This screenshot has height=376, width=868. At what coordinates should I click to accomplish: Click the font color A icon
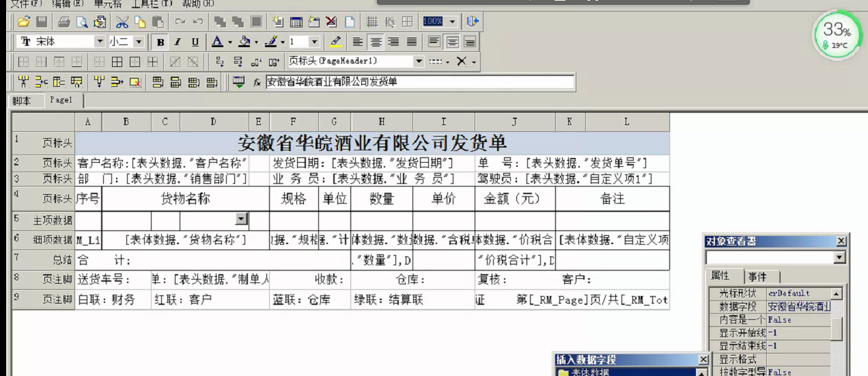tap(217, 42)
